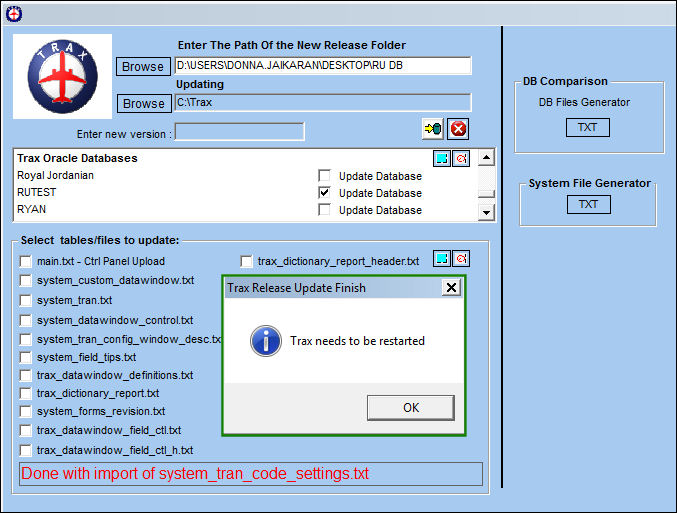Click the red X cancel icon
677x513 pixels.
click(x=458, y=129)
